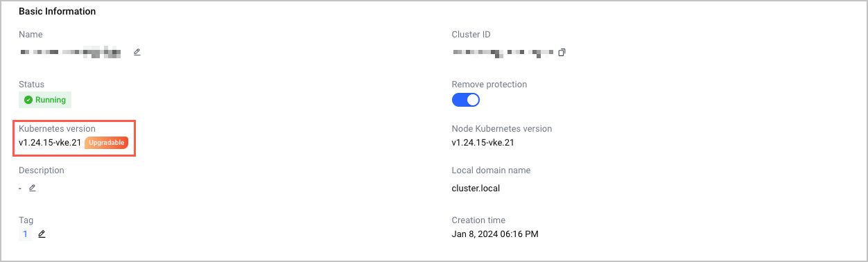
Task: Copy the Cluster ID using the copy icon
Action: click(x=562, y=52)
